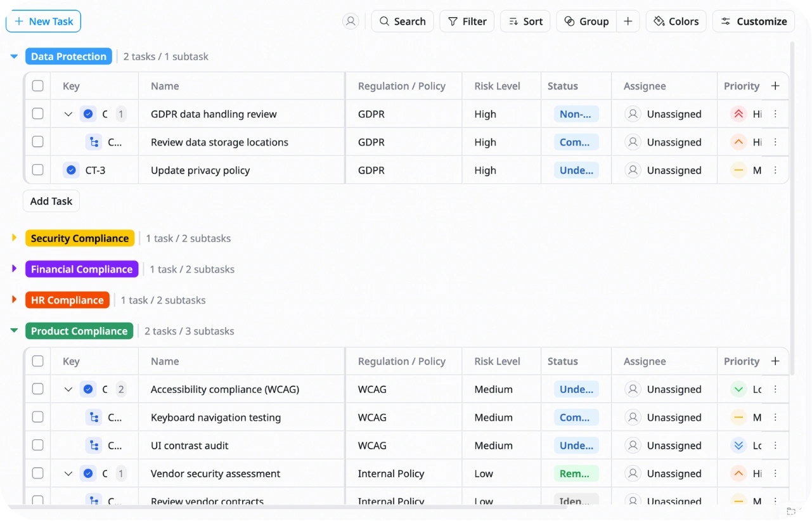Check the Accessibility compliance (WCAG) row
The height and width of the screenshot is (521, 812).
pyautogui.click(x=38, y=389)
